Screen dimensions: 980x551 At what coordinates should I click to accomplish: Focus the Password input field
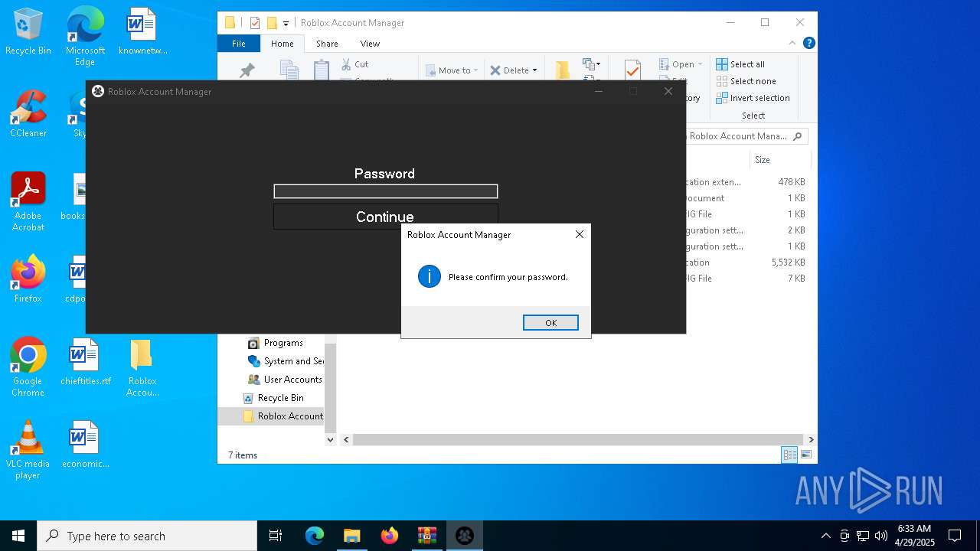386,191
